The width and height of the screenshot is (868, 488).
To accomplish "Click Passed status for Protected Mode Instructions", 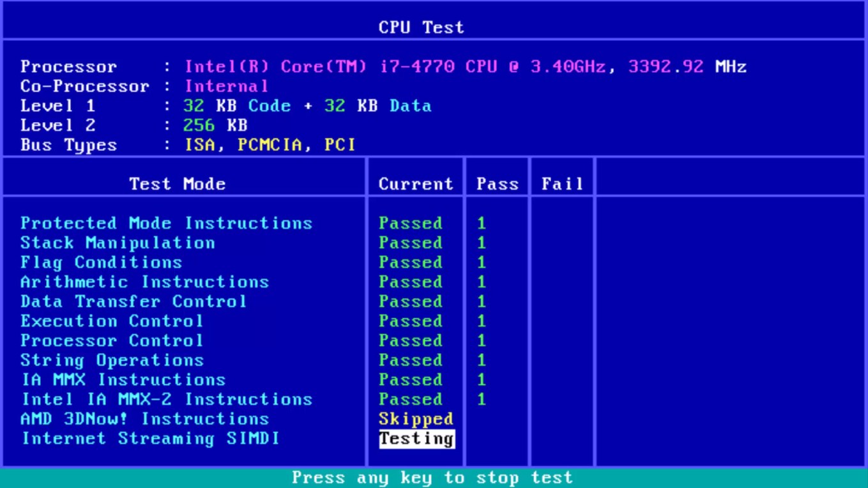I will click(410, 223).
